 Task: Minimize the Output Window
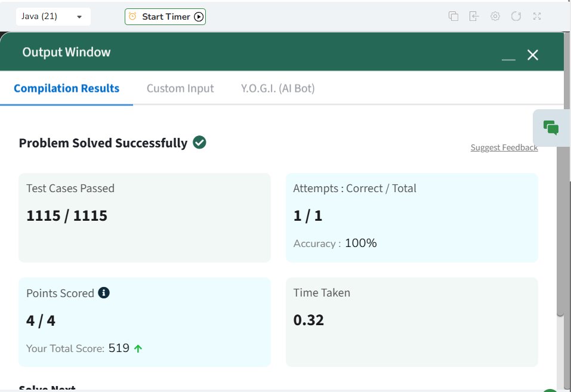pos(508,59)
